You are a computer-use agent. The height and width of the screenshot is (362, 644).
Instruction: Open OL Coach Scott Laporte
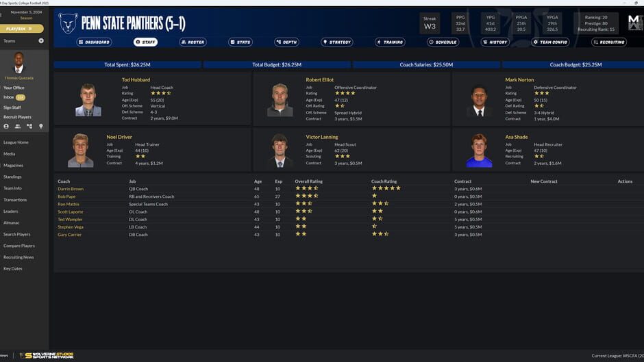(x=71, y=211)
